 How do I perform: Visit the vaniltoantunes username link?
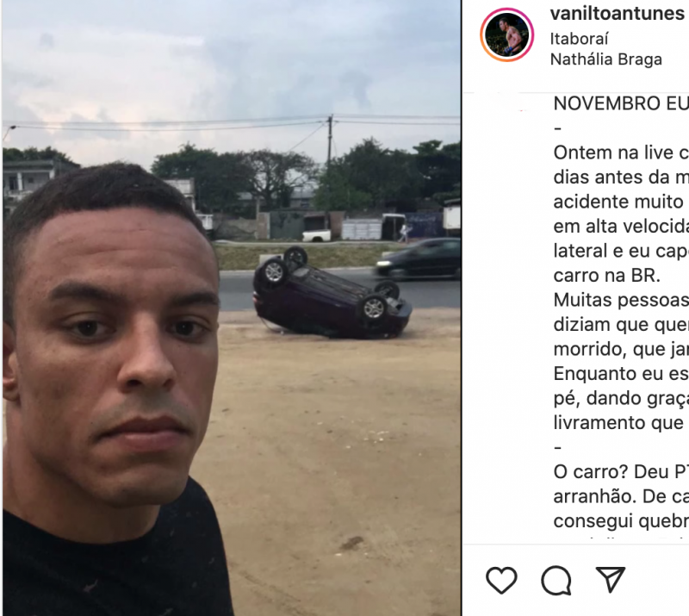617,14
